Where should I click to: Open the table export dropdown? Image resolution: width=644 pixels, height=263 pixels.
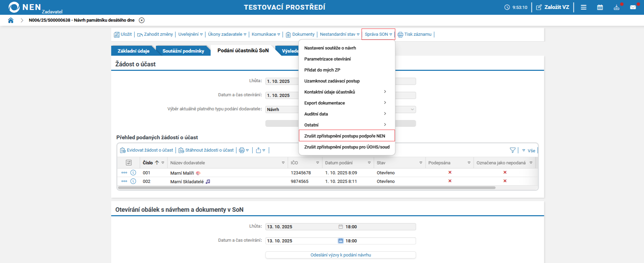261,150
